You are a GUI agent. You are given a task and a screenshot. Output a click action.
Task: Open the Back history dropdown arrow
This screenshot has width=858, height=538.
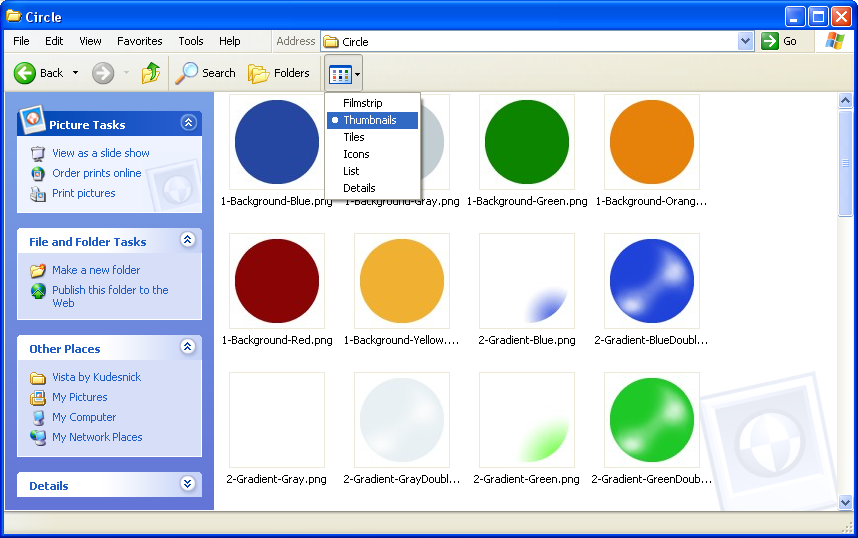click(76, 73)
